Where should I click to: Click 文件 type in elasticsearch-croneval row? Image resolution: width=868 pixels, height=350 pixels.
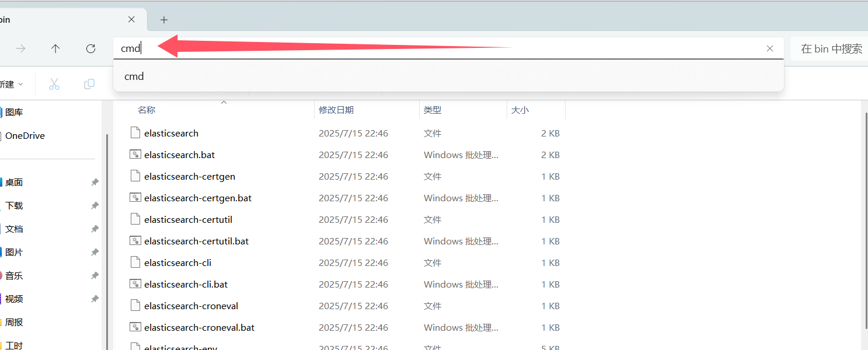(433, 306)
